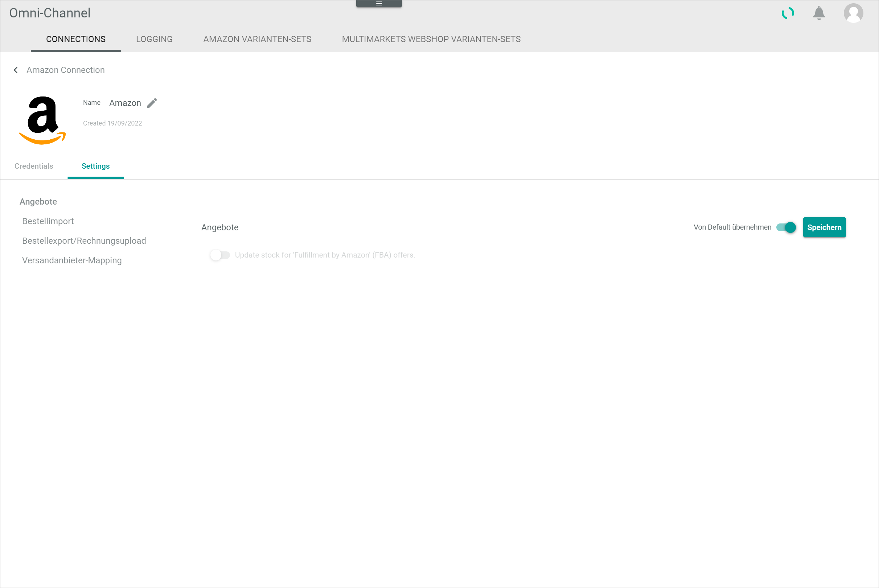This screenshot has width=879, height=588.
Task: Switch to the LOGGING tab
Action: point(154,39)
